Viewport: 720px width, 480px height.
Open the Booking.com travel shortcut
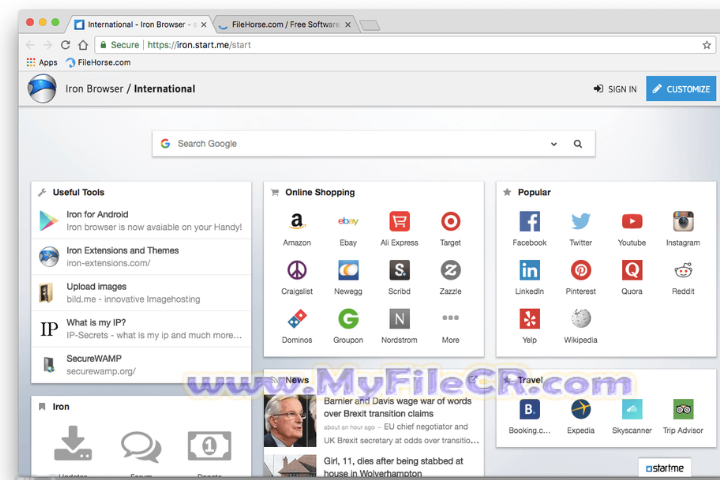coord(529,417)
